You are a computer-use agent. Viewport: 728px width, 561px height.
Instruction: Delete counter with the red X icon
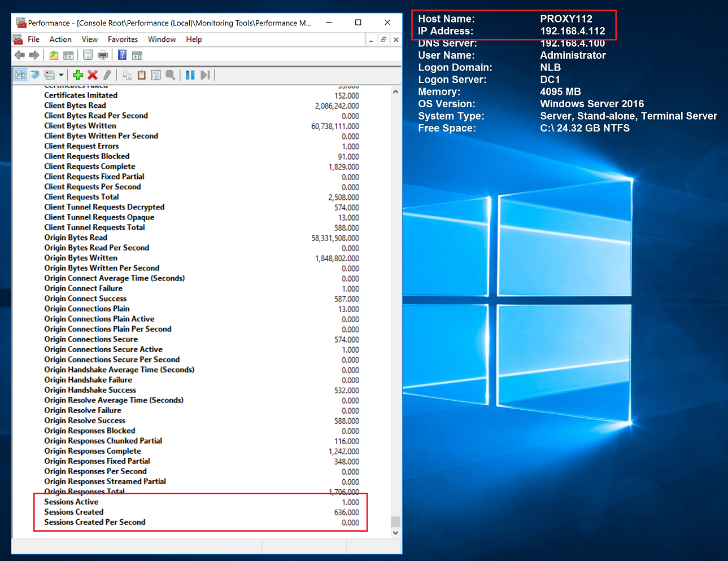tap(93, 74)
